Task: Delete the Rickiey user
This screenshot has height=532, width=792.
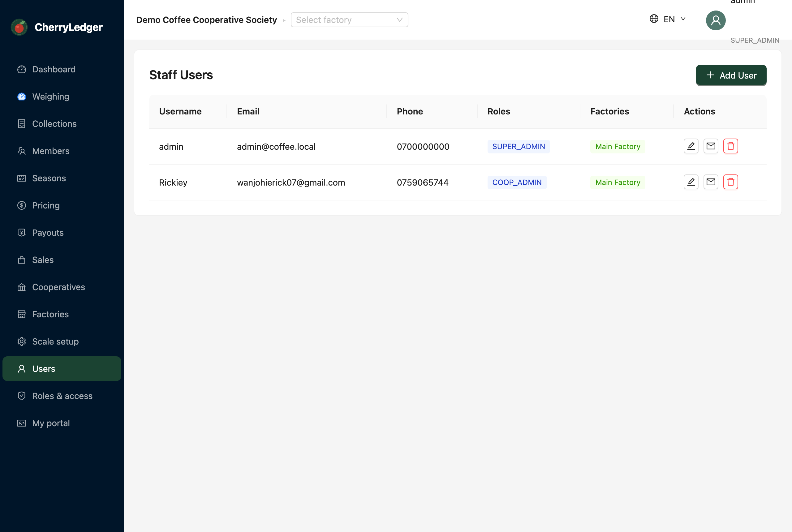Action: [x=730, y=182]
